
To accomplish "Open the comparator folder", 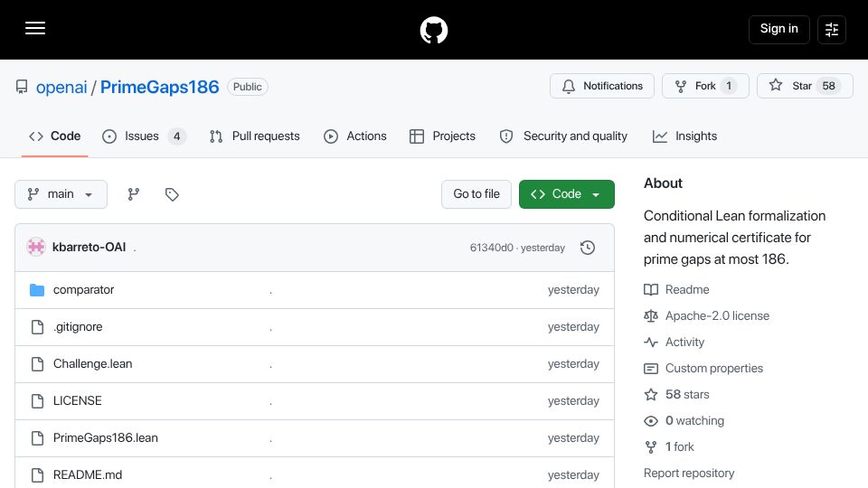I will (83, 290).
